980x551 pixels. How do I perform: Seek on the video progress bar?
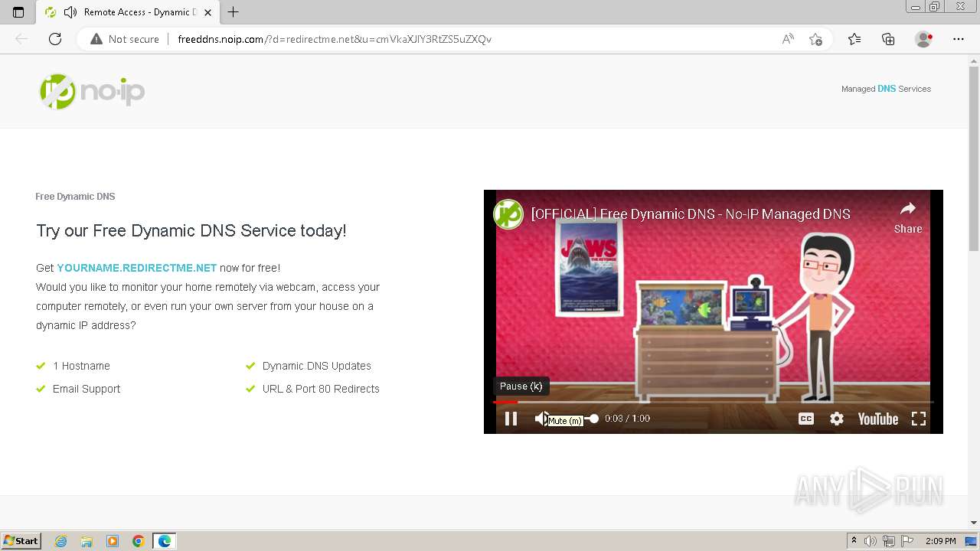(713, 402)
